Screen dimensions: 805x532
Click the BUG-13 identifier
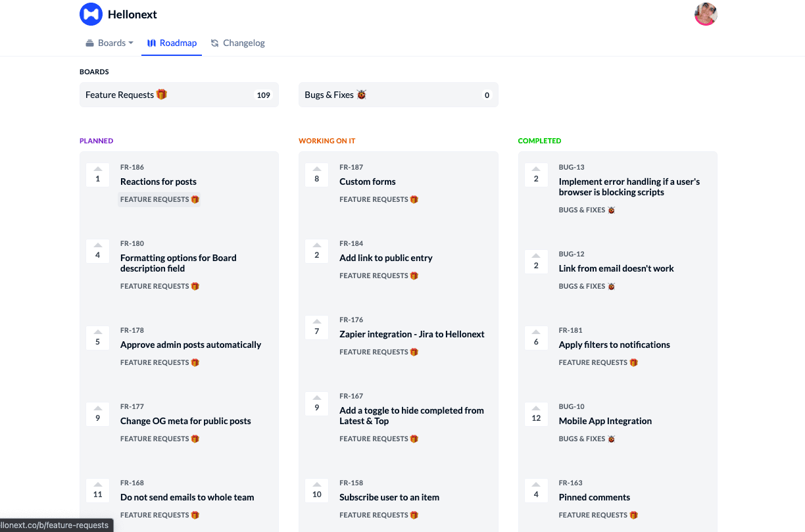(572, 167)
